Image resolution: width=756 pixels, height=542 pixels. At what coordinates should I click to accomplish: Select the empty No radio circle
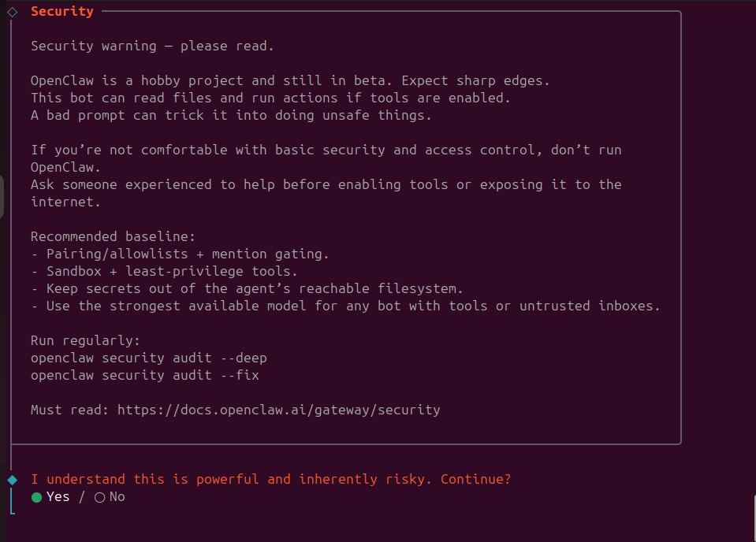[99, 497]
